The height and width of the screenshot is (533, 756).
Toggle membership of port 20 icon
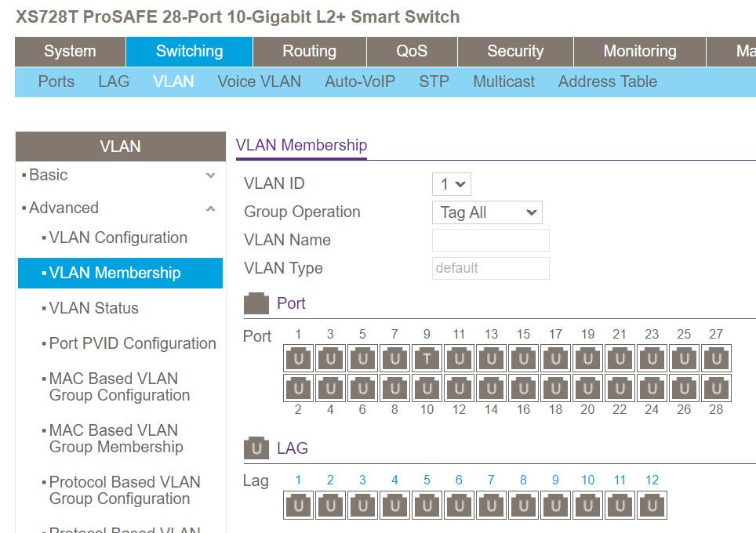587,388
